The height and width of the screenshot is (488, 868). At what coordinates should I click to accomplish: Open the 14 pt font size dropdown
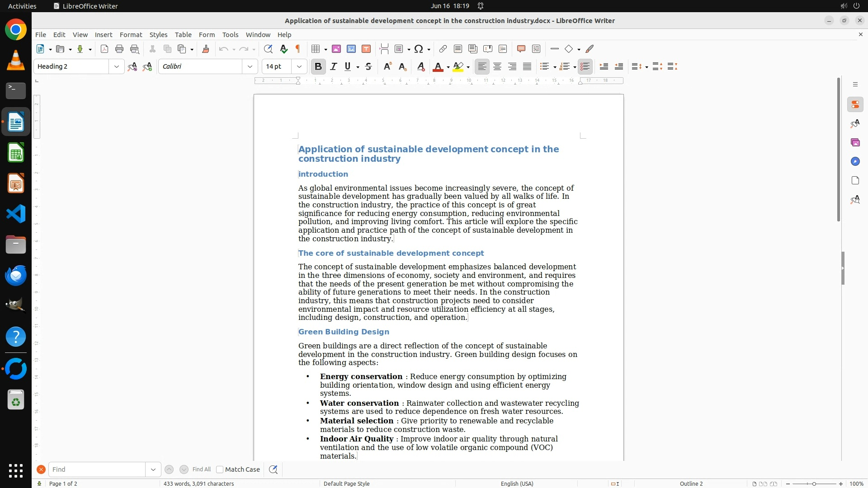299,67
